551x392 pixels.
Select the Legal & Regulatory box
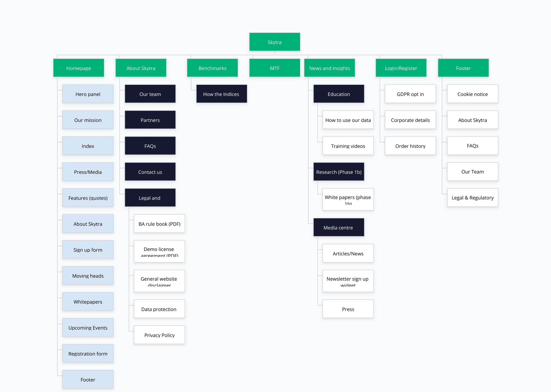tap(472, 198)
